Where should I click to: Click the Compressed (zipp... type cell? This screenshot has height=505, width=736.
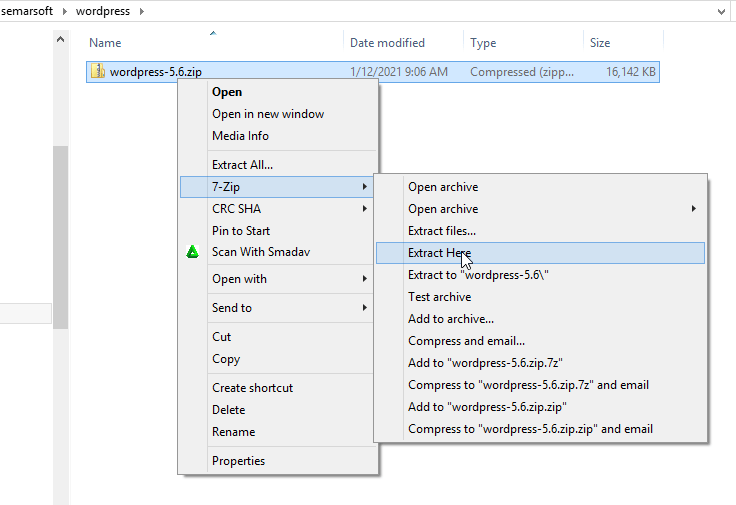click(522, 72)
